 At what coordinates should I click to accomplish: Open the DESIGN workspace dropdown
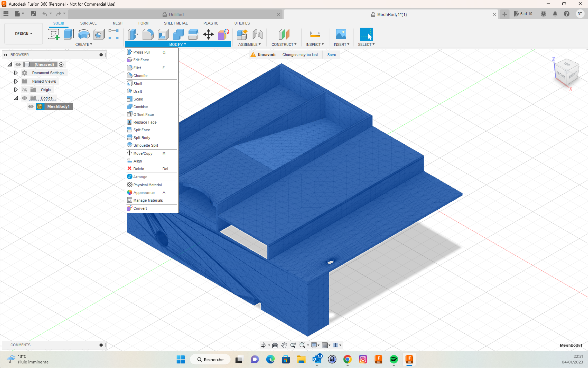[x=23, y=34]
